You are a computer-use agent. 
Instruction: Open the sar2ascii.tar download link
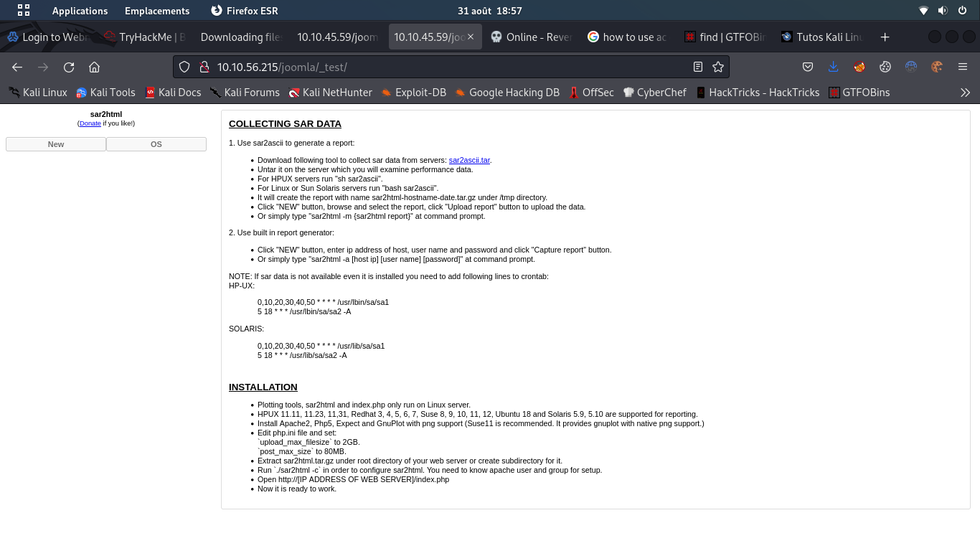(468, 160)
